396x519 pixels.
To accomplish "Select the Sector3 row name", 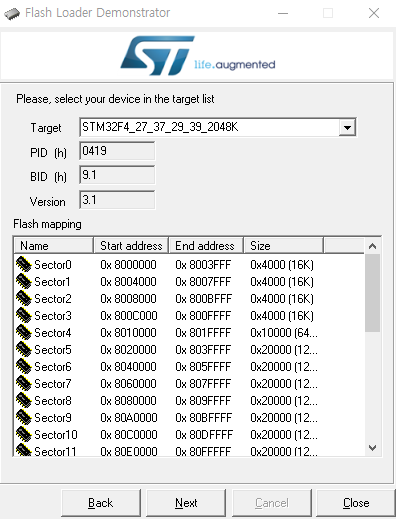I will click(x=53, y=316).
